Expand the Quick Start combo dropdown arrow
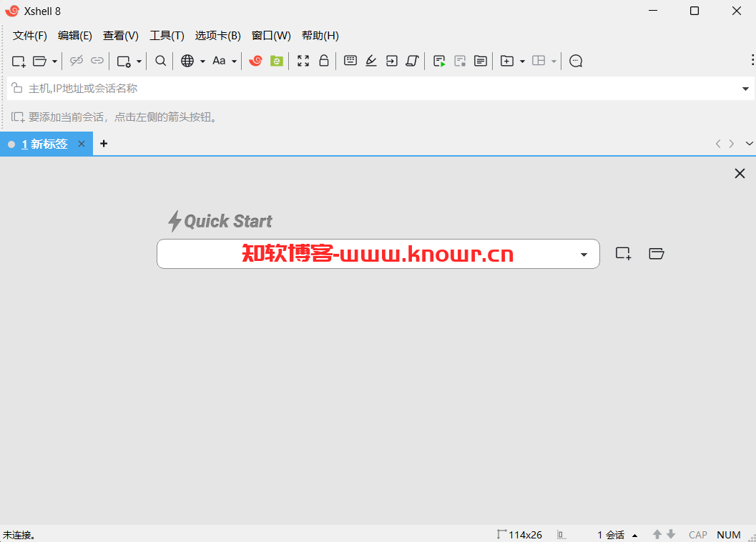The height and width of the screenshot is (542, 756). point(584,255)
